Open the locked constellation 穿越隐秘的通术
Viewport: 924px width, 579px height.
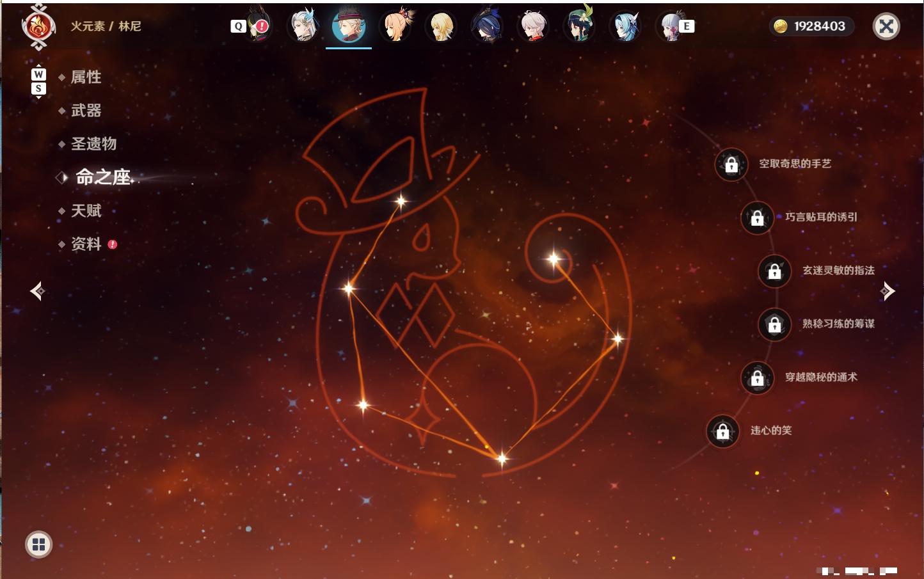pos(757,378)
